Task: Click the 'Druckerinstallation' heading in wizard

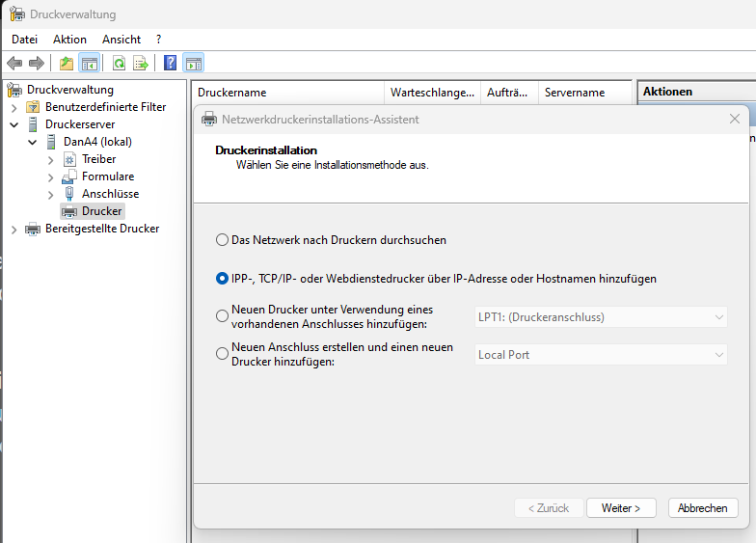Action: coord(266,150)
